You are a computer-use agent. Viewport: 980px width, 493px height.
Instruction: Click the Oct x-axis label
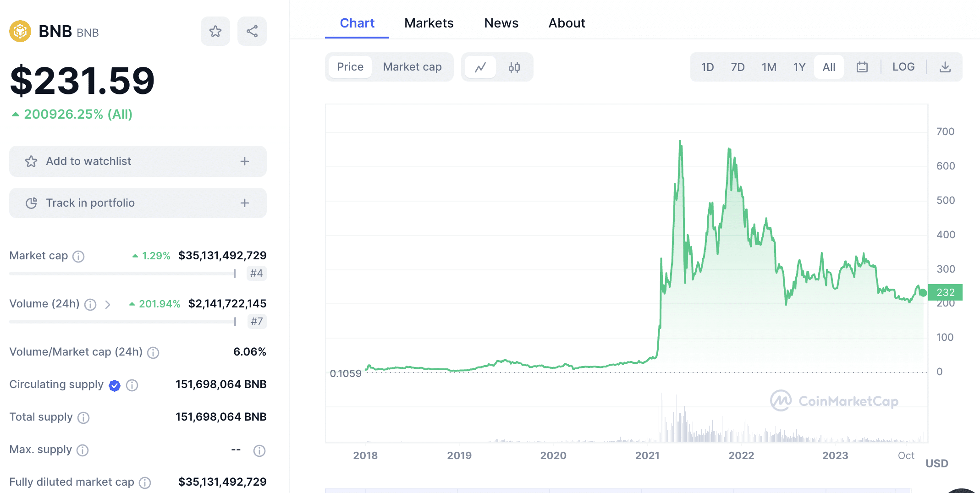click(906, 455)
